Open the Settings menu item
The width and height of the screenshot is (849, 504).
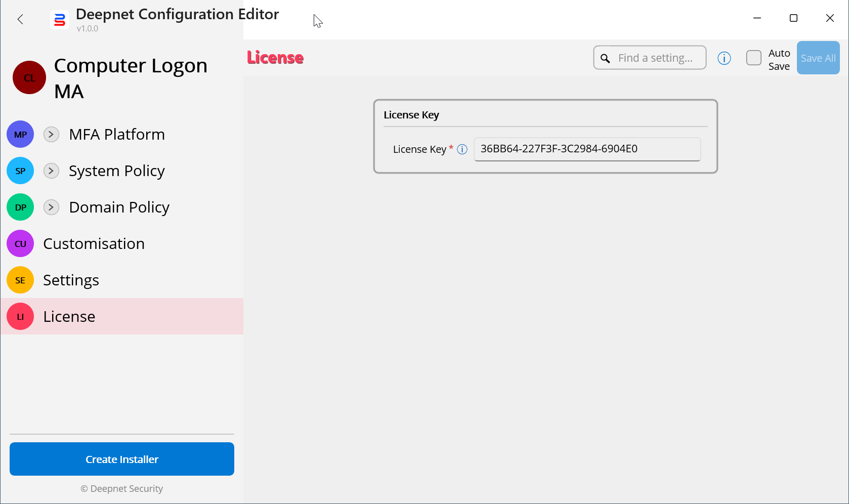(x=71, y=280)
